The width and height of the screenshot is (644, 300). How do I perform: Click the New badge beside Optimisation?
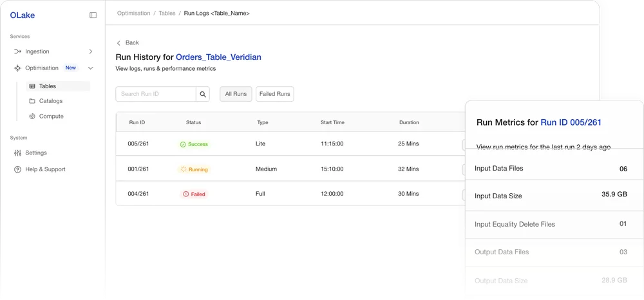[x=71, y=68]
